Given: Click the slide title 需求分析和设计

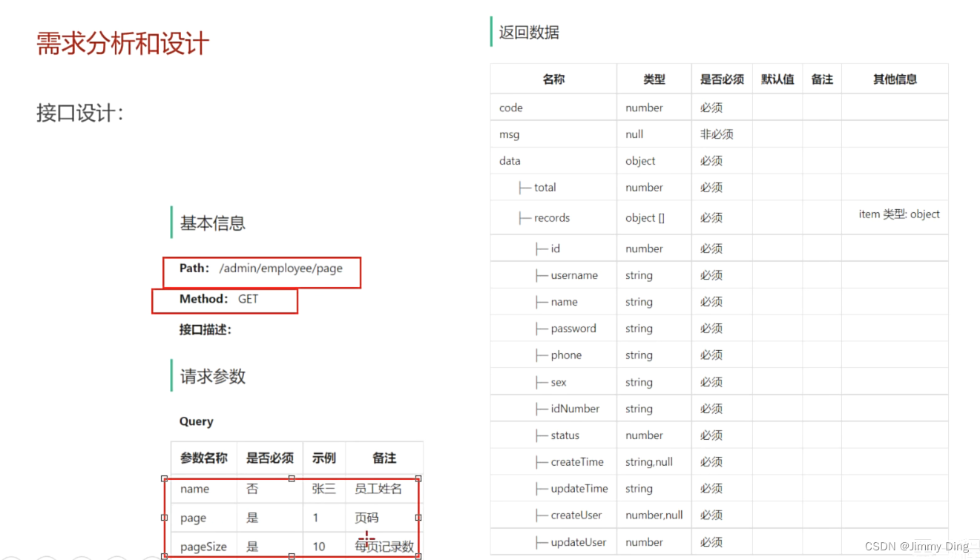Looking at the screenshot, I should pos(122,44).
